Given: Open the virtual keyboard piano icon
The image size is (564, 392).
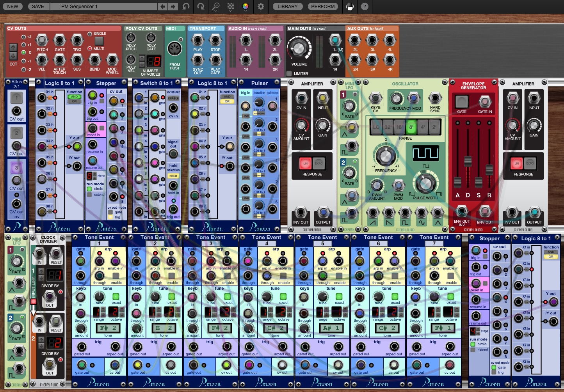Looking at the screenshot, I should tap(350, 6).
